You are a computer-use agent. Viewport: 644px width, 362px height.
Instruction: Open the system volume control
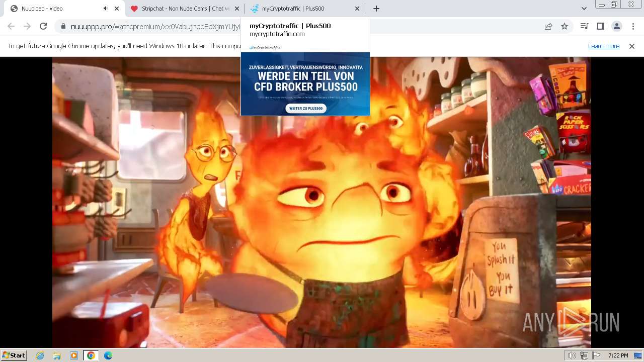[572, 355]
